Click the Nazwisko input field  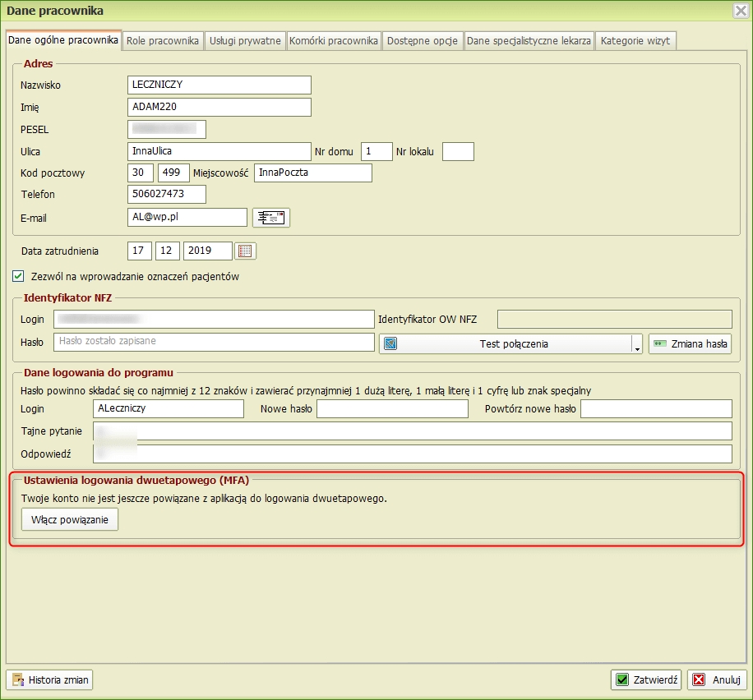(219, 85)
